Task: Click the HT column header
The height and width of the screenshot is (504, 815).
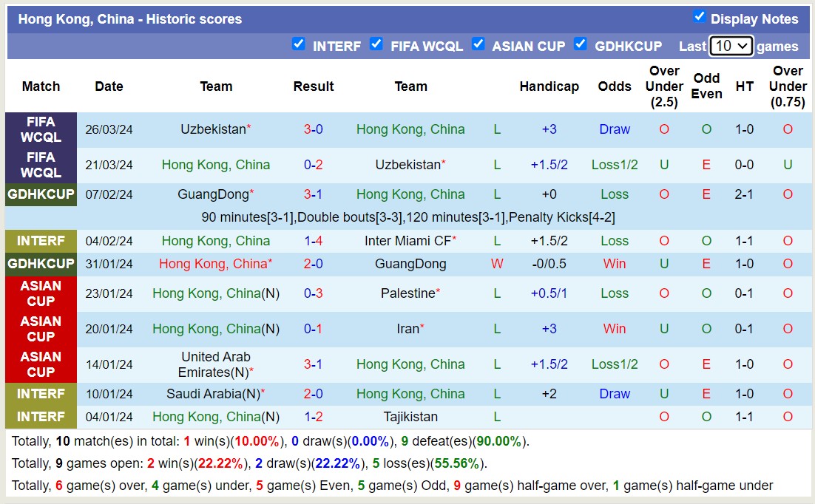Action: pyautogui.click(x=744, y=86)
